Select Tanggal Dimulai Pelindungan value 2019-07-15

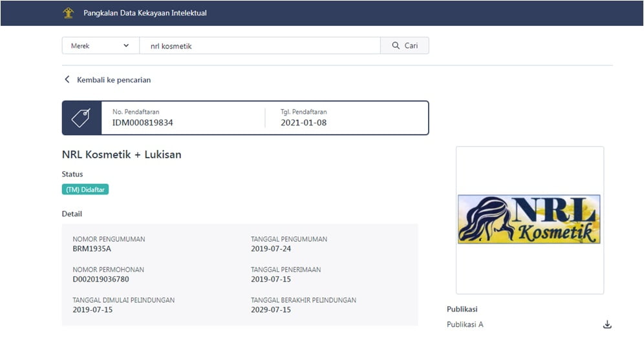pos(92,310)
